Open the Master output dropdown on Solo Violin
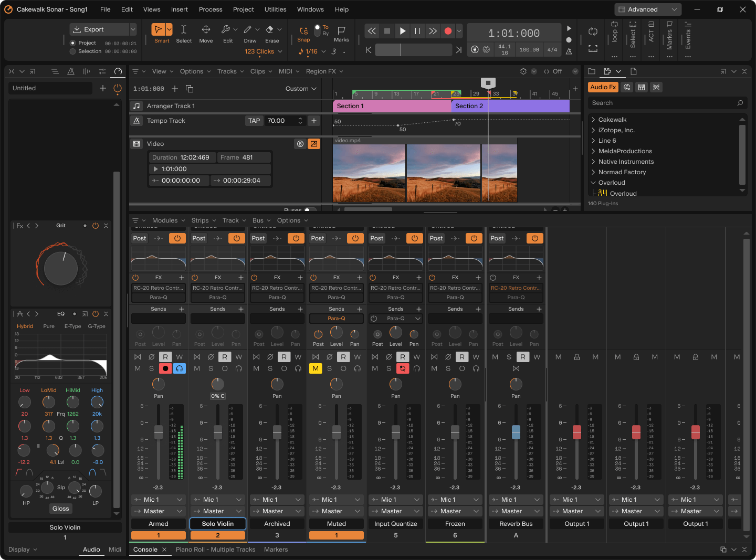The height and width of the screenshot is (560, 756). point(217,511)
